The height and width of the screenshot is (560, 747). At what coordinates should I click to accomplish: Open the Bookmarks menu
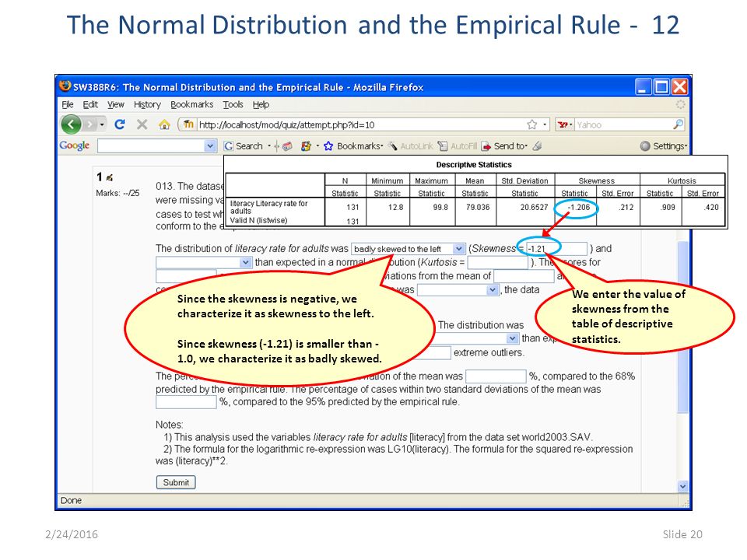pos(192,104)
